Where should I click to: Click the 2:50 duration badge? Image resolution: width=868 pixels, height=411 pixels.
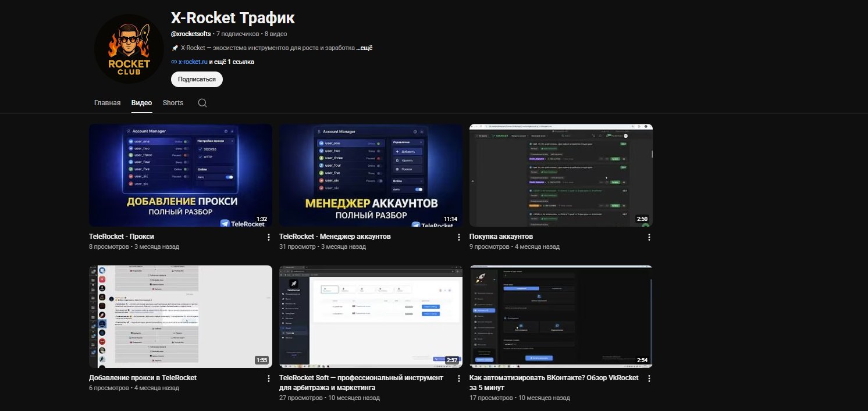tap(642, 219)
